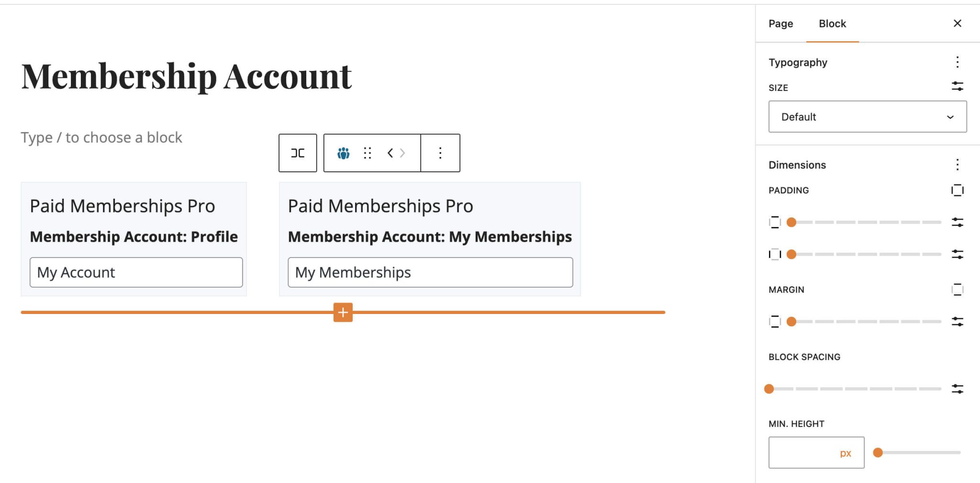This screenshot has width=980, height=483.
Task: Open the block spacing settings icon
Action: [x=958, y=389]
